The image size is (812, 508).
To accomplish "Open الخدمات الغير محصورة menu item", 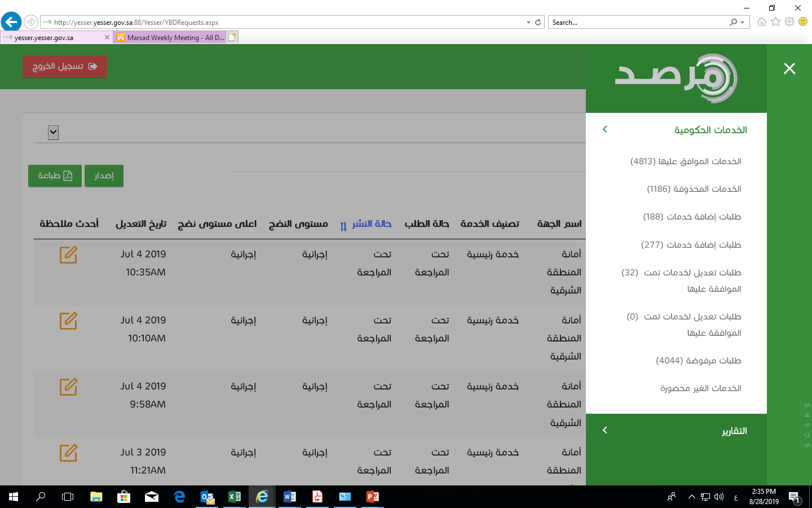I will (701, 388).
